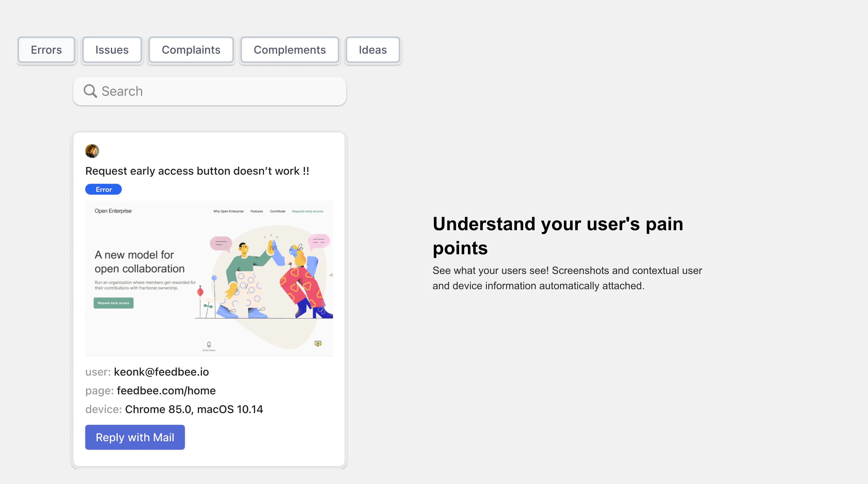Screen dimensions: 868x484
Task: Focus the Search input field
Action: click(210, 91)
